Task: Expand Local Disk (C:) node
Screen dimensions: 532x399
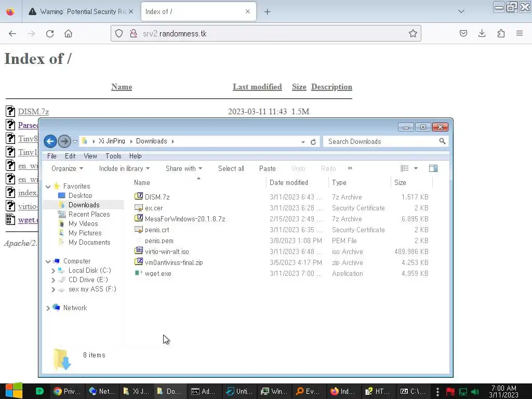Action: [x=54, y=271]
